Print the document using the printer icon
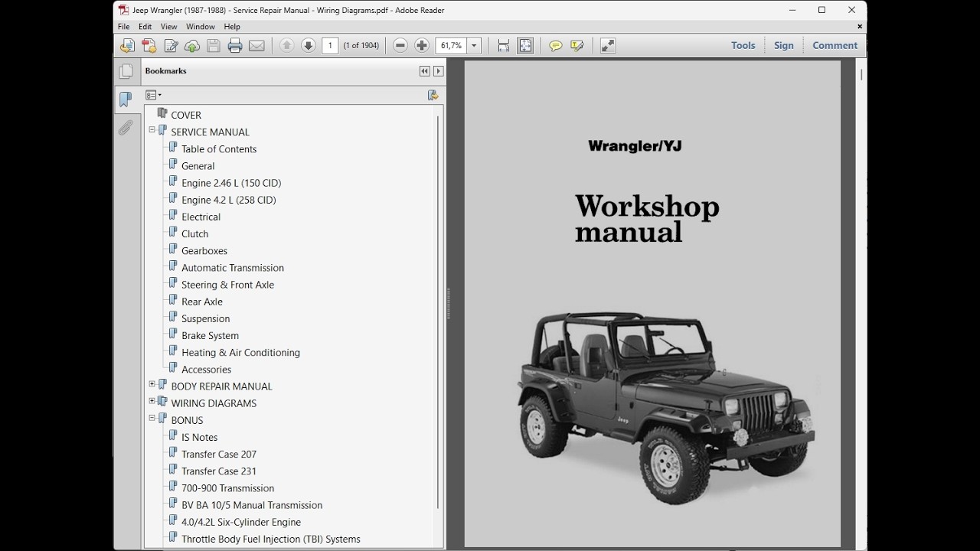The height and width of the screenshot is (551, 980). pos(235,46)
